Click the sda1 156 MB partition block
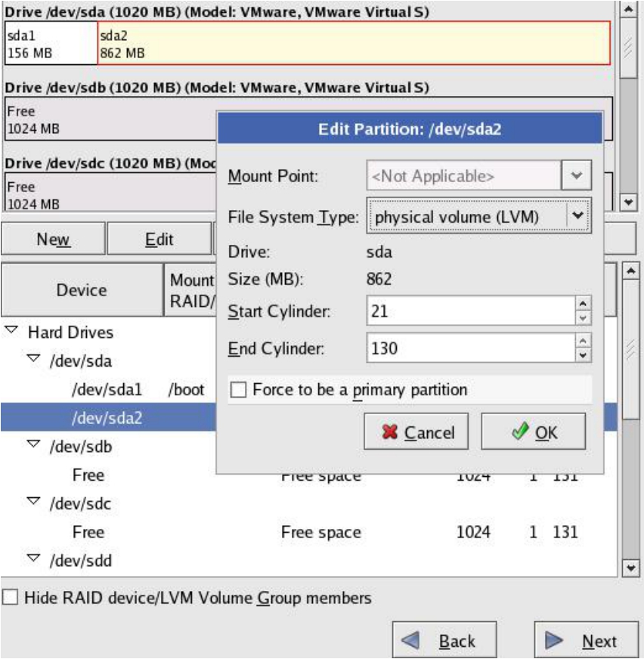644x659 pixels. point(51,44)
